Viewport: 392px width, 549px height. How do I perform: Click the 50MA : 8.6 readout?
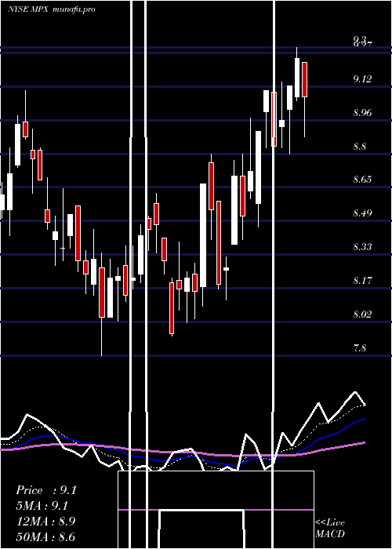[46, 536]
